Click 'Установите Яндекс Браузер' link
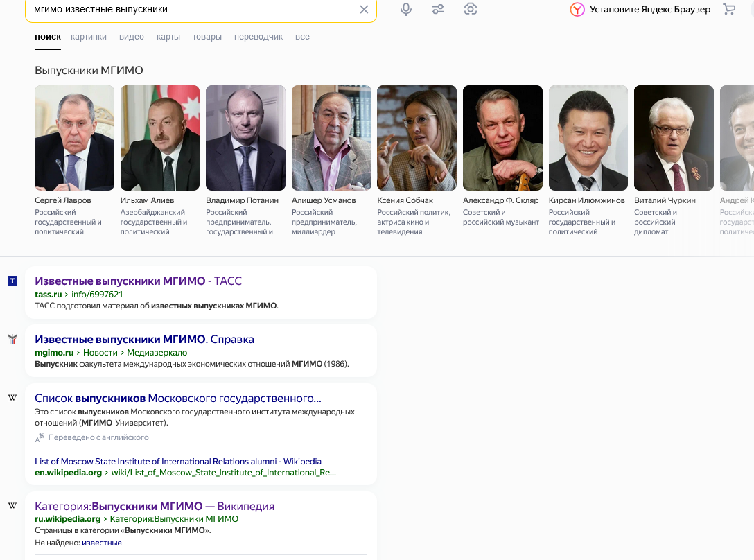The width and height of the screenshot is (754, 560). coord(650,9)
